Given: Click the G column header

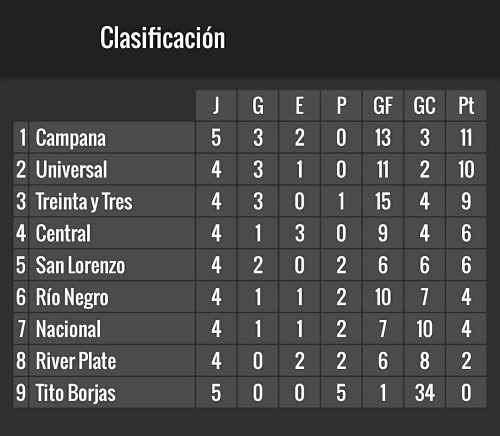Looking at the screenshot, I should [x=258, y=105].
